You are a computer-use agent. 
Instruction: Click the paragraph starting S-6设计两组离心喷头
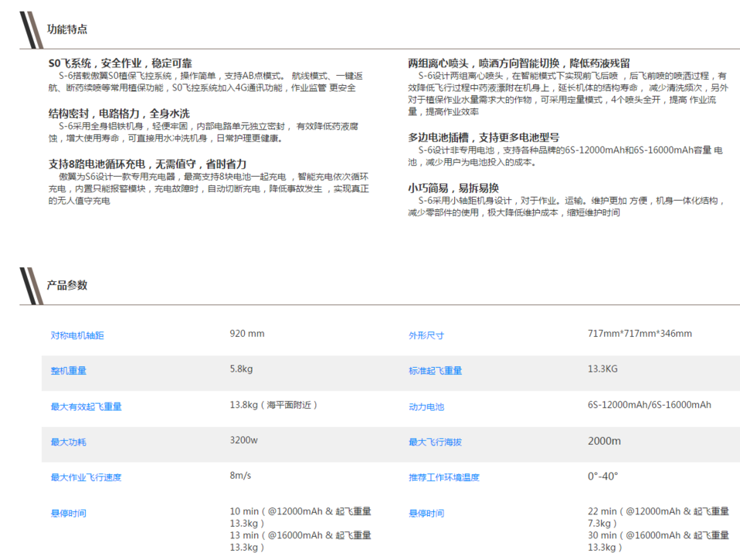pyautogui.click(x=569, y=94)
